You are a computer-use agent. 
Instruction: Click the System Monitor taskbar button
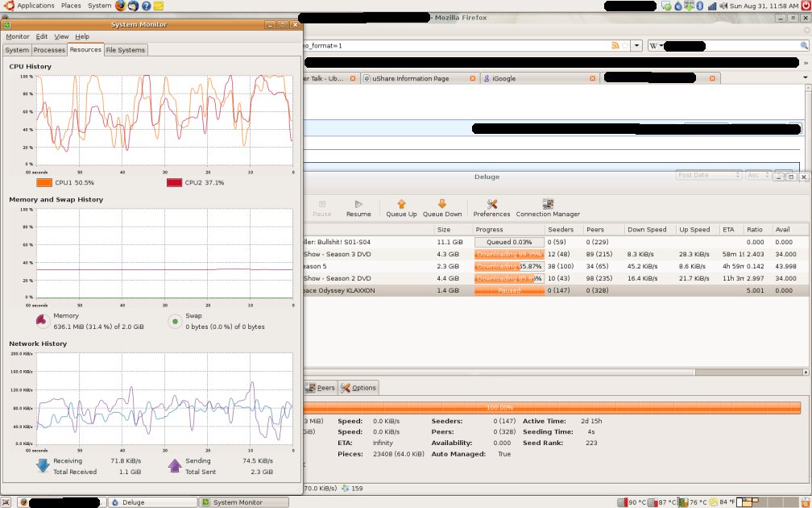point(244,502)
